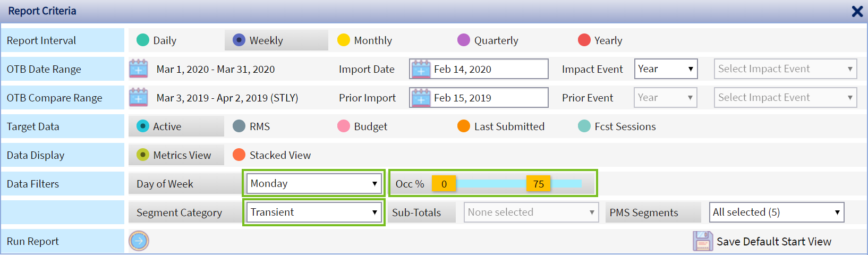Choose Last Submitted target data
The image size is (868, 255).
(464, 126)
